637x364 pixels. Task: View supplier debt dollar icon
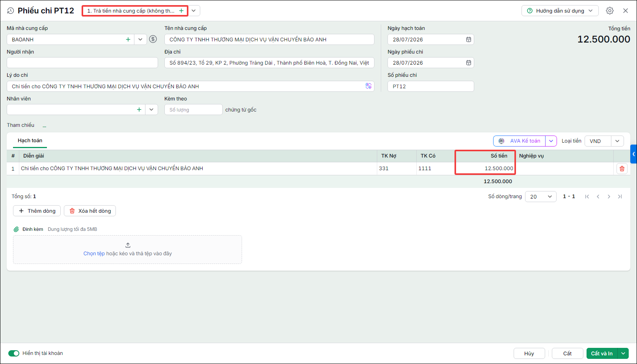point(153,39)
